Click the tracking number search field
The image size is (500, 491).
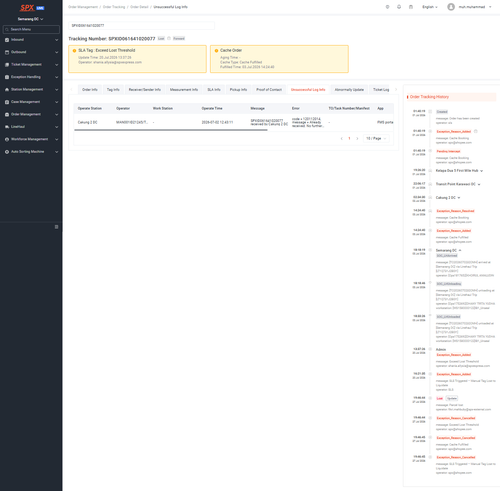(142, 26)
